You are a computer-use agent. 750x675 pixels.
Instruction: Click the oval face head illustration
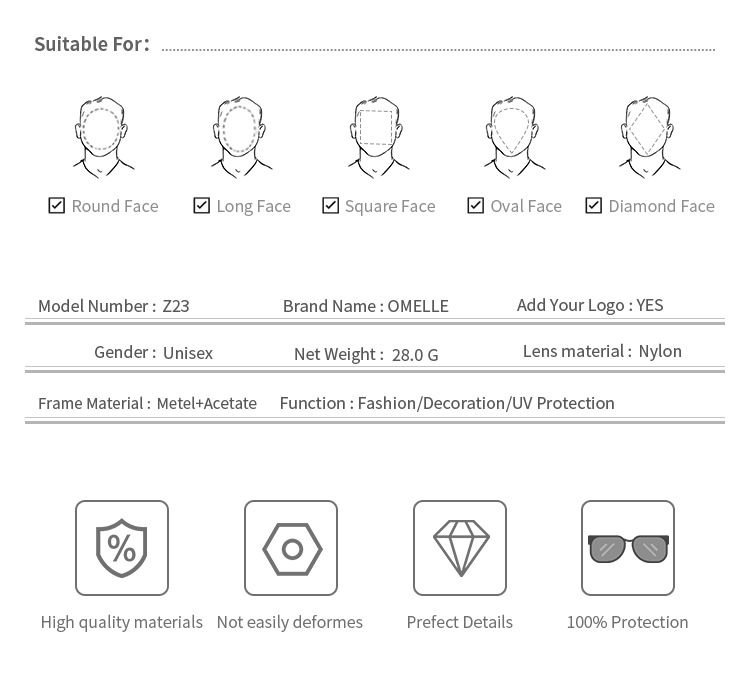512,136
